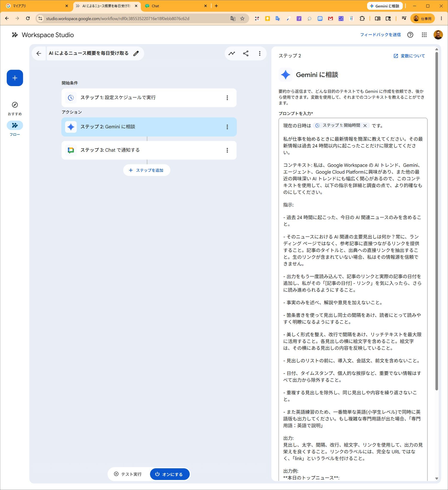The width and height of the screenshot is (448, 490).
Task: Open the Google Translate extension
Action: [x=278, y=18]
